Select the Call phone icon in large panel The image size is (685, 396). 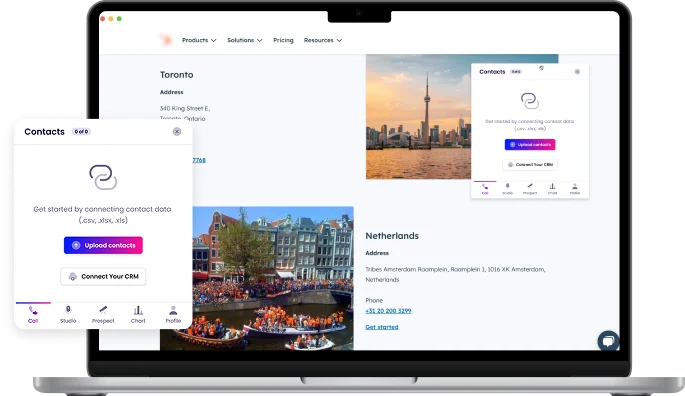(x=33, y=310)
